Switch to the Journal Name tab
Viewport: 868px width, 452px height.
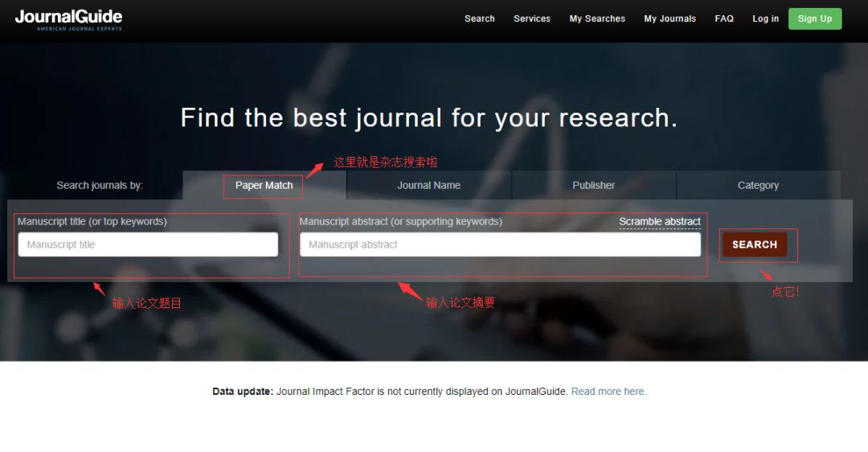(429, 186)
